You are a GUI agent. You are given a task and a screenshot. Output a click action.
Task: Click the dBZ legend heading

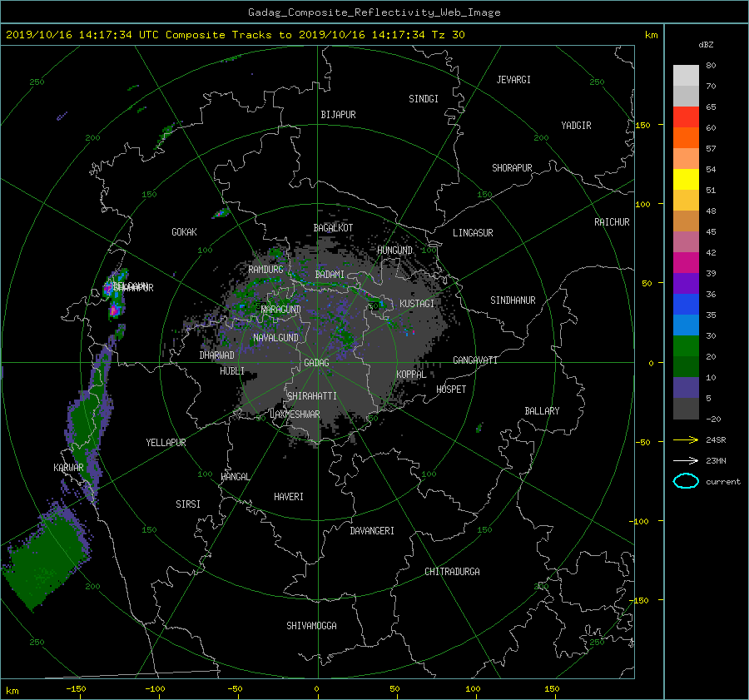[706, 45]
